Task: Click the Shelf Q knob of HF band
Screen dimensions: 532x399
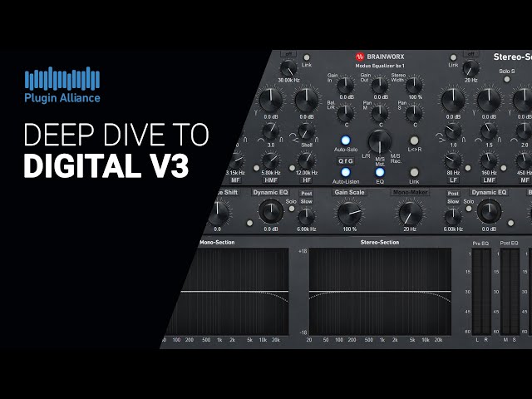Action: tap(306, 131)
